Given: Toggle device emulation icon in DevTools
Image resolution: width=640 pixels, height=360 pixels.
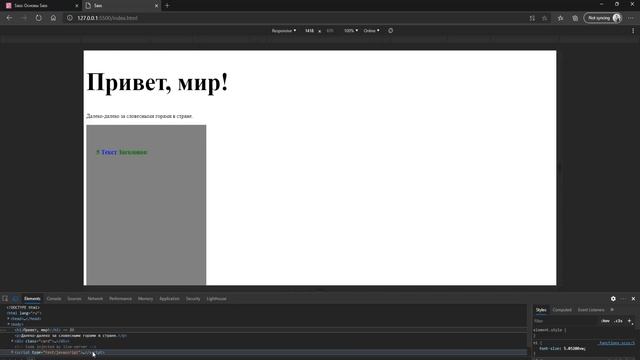Looking at the screenshot, I should [15, 299].
